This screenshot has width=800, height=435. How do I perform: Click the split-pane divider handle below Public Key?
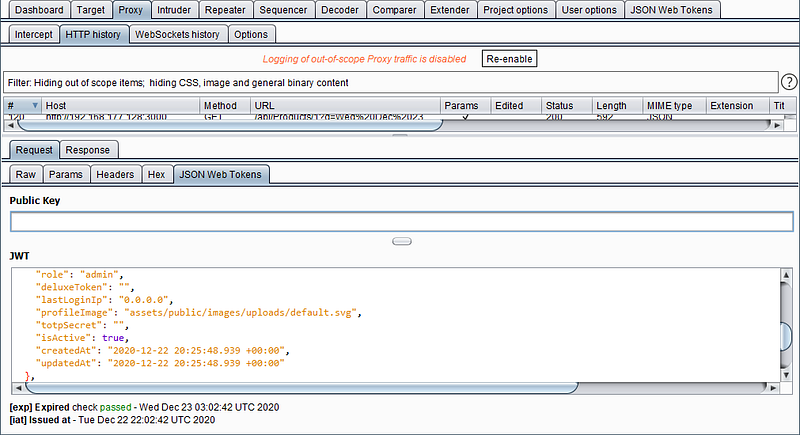click(402, 241)
